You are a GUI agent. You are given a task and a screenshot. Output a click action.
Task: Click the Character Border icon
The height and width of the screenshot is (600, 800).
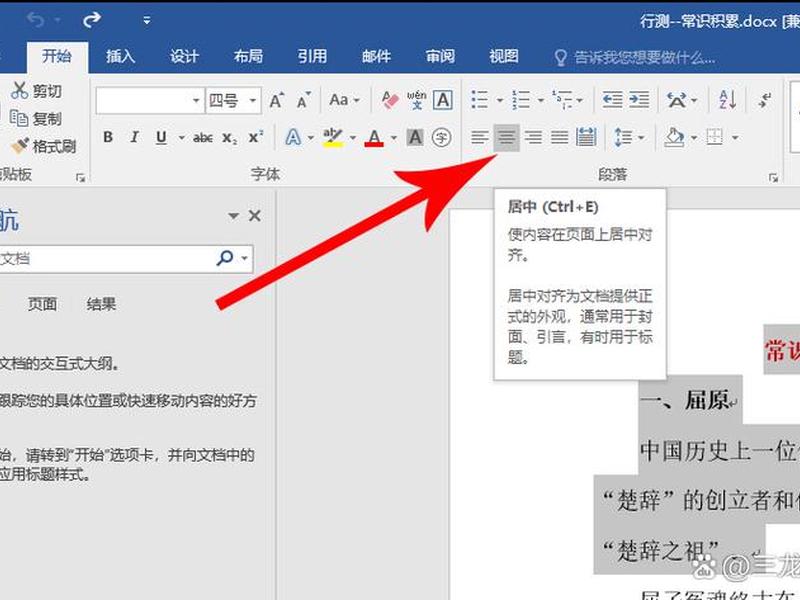[x=442, y=100]
